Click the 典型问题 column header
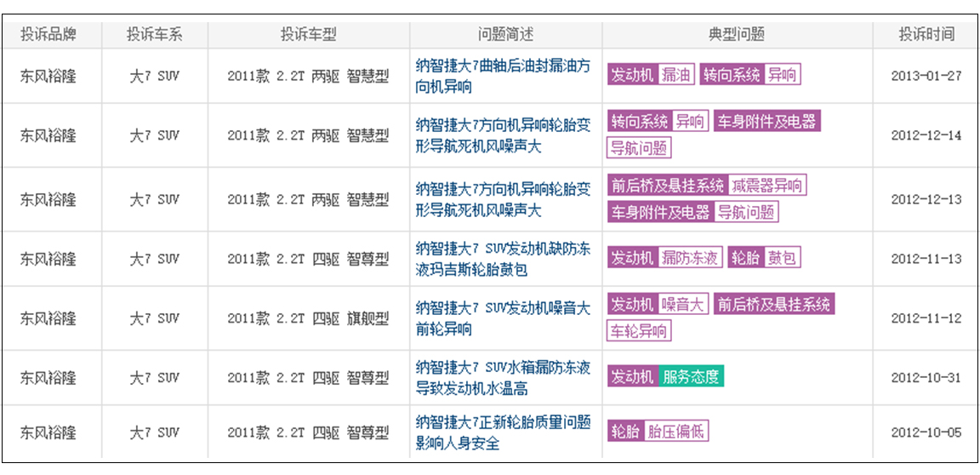 click(737, 35)
